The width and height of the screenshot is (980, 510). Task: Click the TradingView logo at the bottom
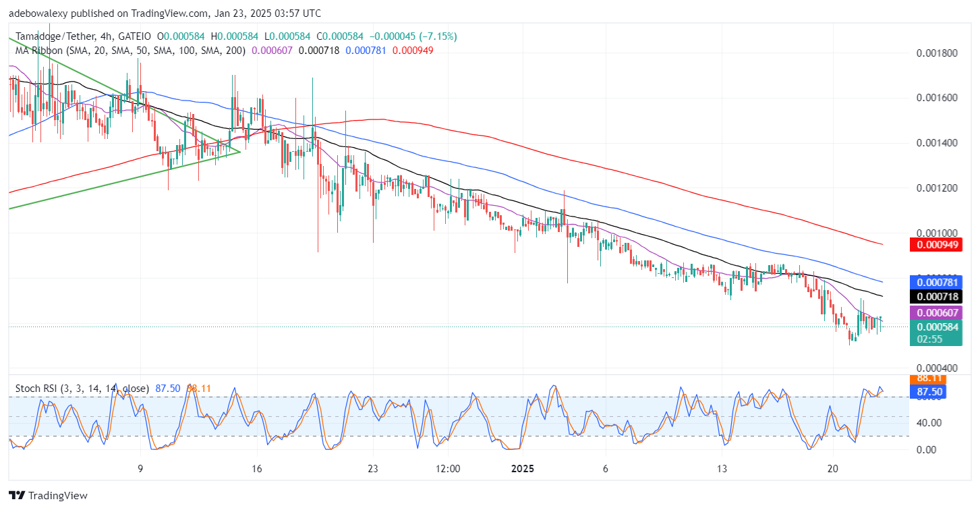tap(48, 496)
